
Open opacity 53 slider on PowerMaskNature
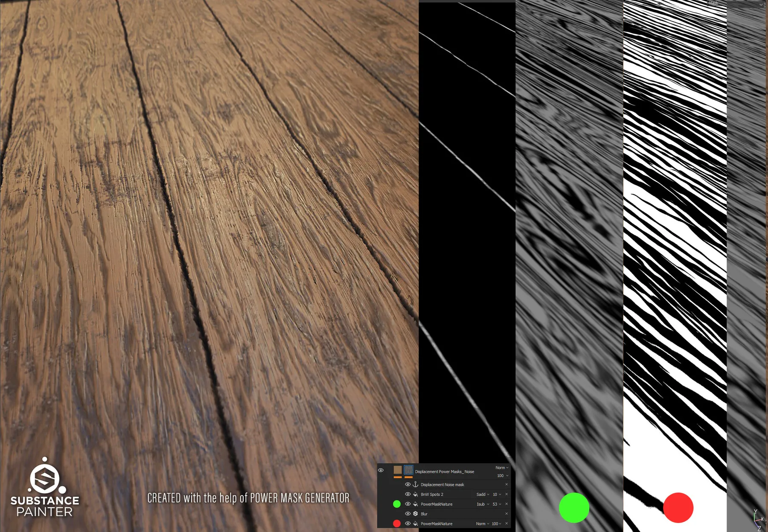coord(497,504)
